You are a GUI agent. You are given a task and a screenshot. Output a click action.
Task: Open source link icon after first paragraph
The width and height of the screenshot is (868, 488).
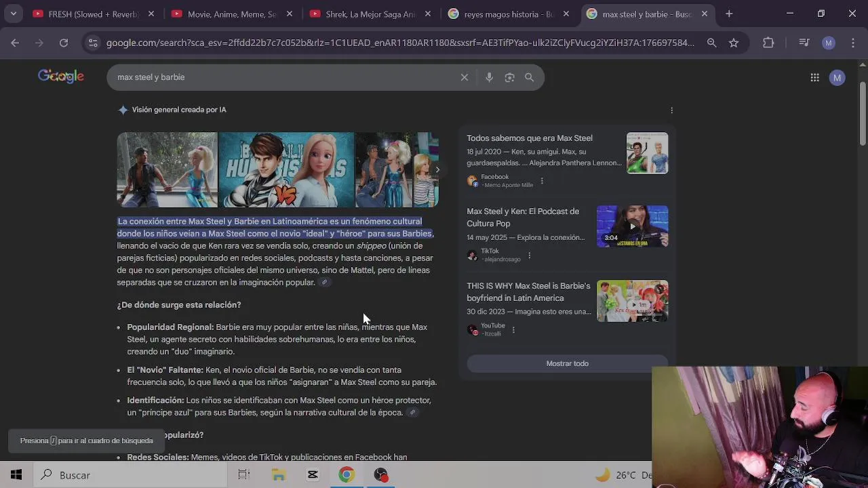[x=325, y=283]
